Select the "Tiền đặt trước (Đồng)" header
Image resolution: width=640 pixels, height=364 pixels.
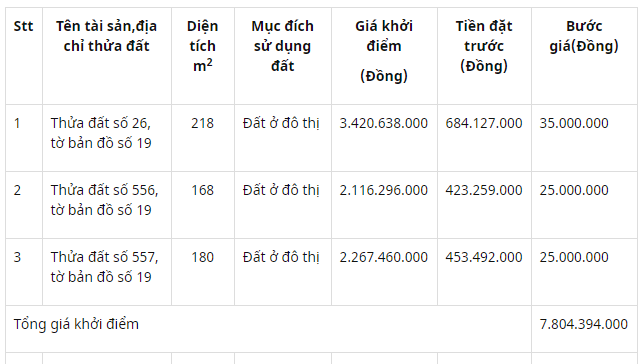pos(484,46)
